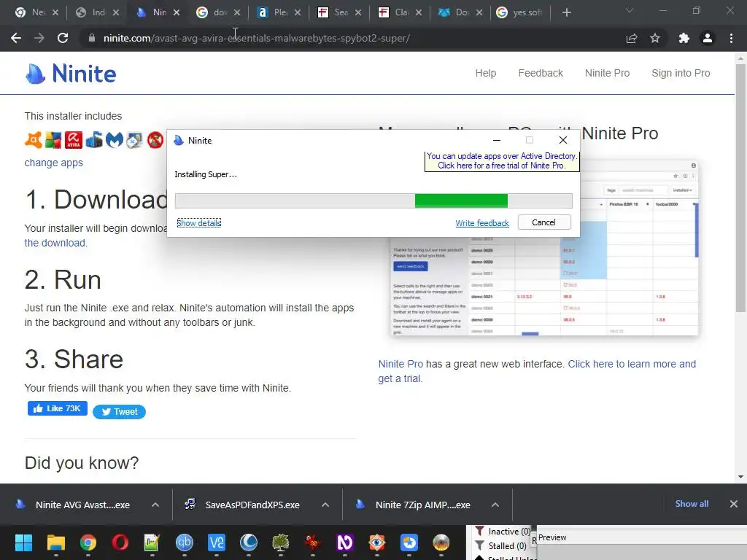Open qBittorrent from the taskbar
This screenshot has width=747, height=560.
(x=185, y=542)
